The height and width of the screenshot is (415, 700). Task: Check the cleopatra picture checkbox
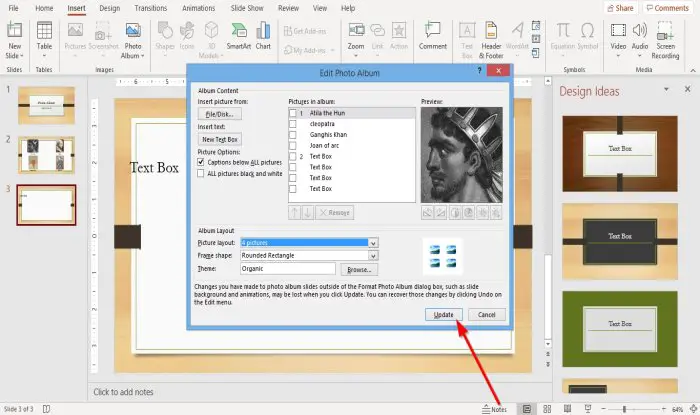(x=293, y=124)
